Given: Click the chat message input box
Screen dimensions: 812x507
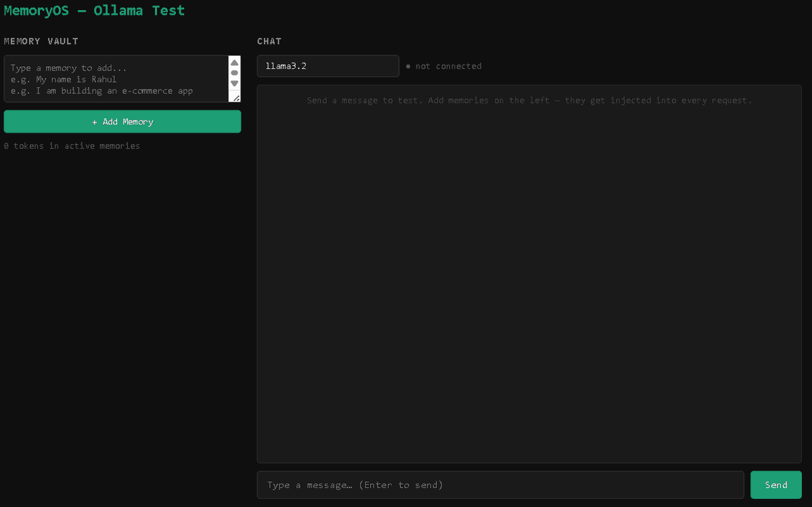Looking at the screenshot, I should (x=501, y=485).
